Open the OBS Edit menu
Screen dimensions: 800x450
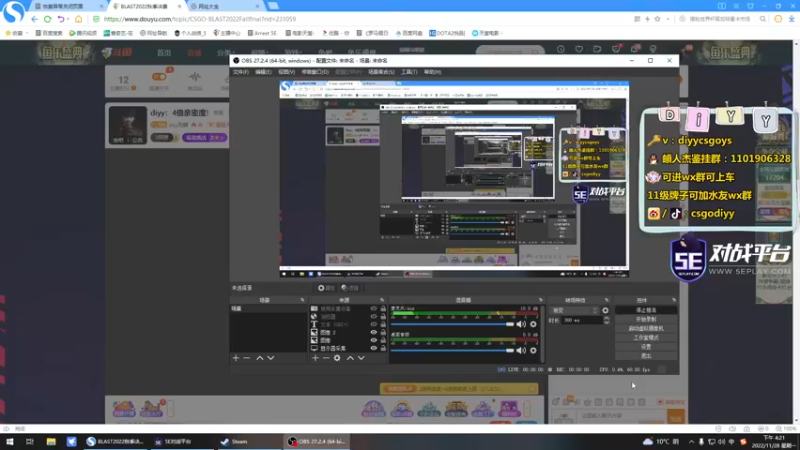click(x=263, y=72)
